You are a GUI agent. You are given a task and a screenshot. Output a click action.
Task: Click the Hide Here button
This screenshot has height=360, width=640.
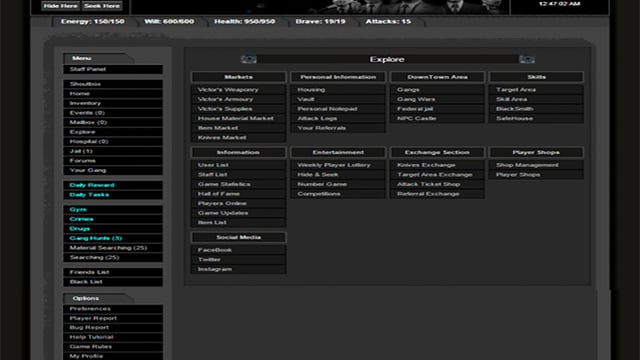click(61, 6)
